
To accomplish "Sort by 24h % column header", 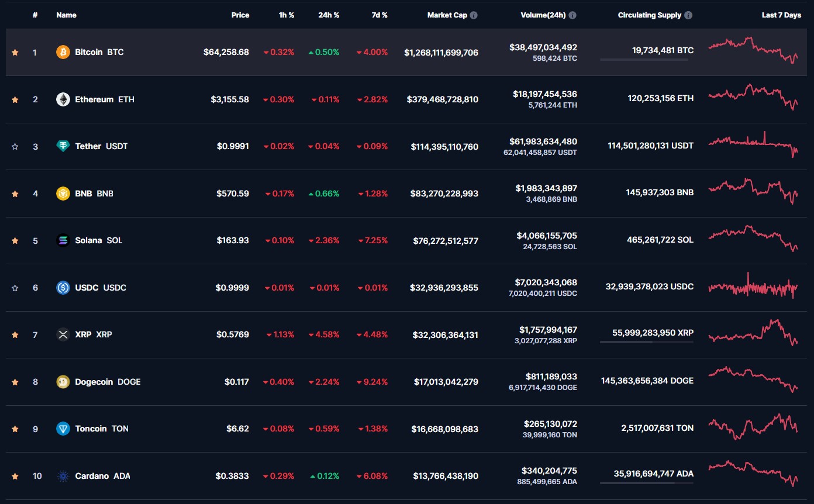I will [x=329, y=15].
